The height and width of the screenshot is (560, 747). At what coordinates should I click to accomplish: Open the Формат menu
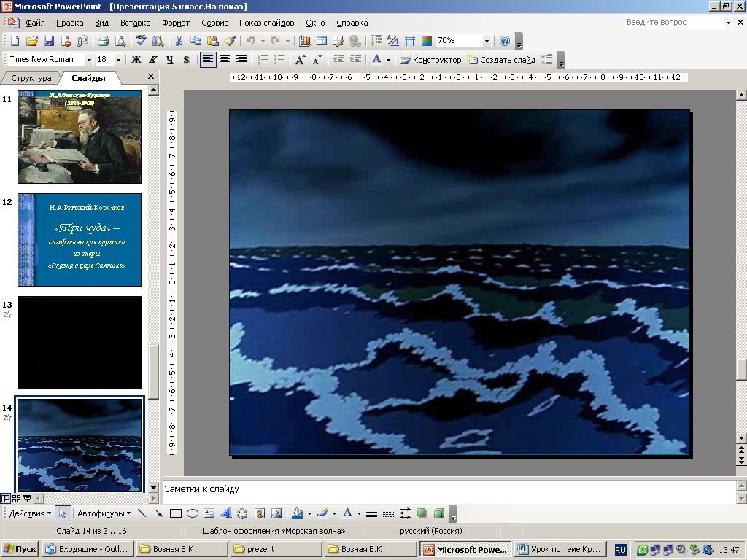point(176,23)
